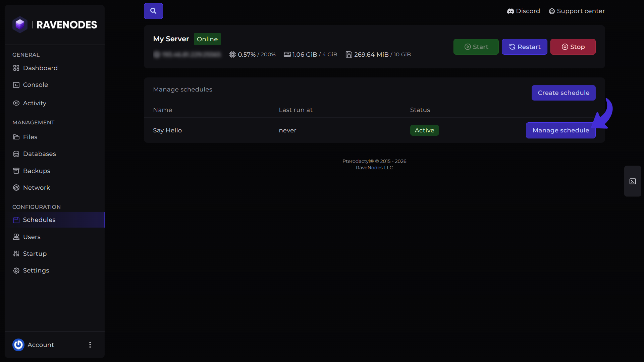Open Support center link
This screenshot has width=644, height=362.
pos(577,11)
